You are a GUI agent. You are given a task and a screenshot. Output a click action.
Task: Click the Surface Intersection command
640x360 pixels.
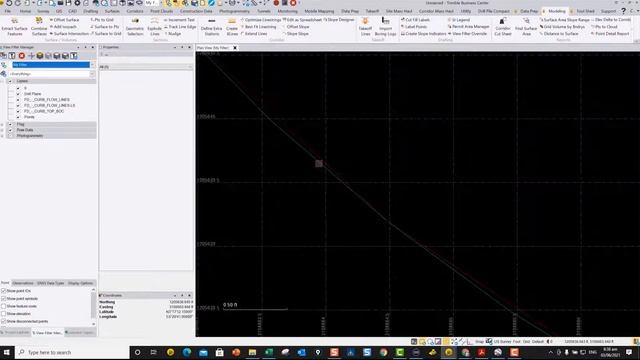click(69, 33)
